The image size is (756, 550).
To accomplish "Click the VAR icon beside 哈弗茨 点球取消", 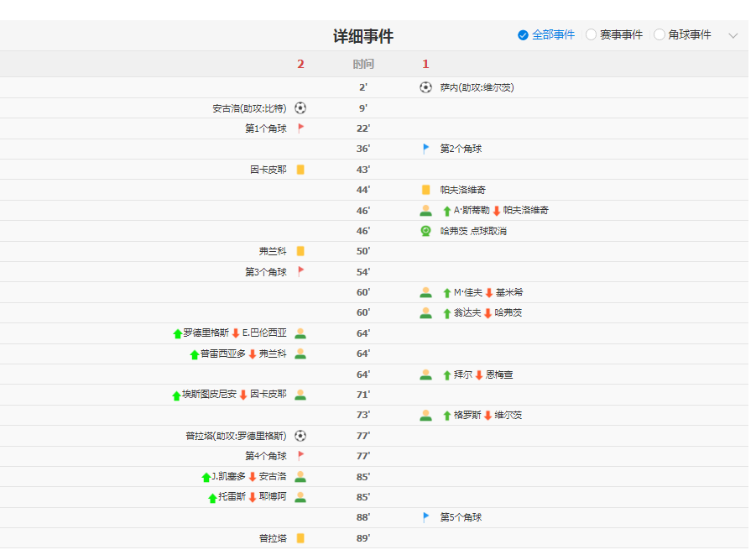I will [x=425, y=231].
